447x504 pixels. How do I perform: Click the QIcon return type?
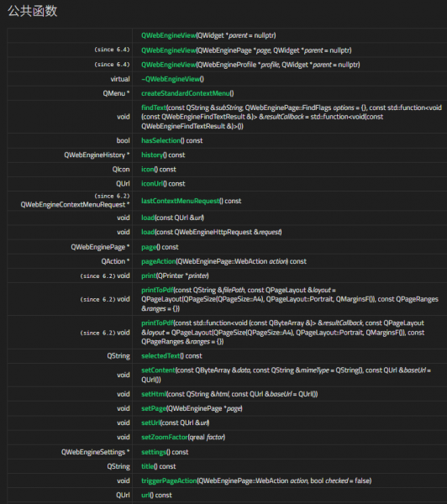click(x=121, y=170)
